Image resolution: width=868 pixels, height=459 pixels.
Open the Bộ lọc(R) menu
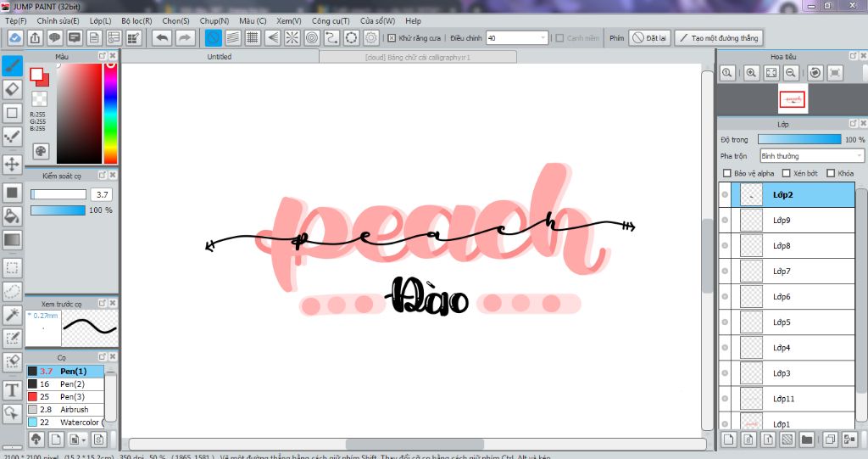[136, 21]
